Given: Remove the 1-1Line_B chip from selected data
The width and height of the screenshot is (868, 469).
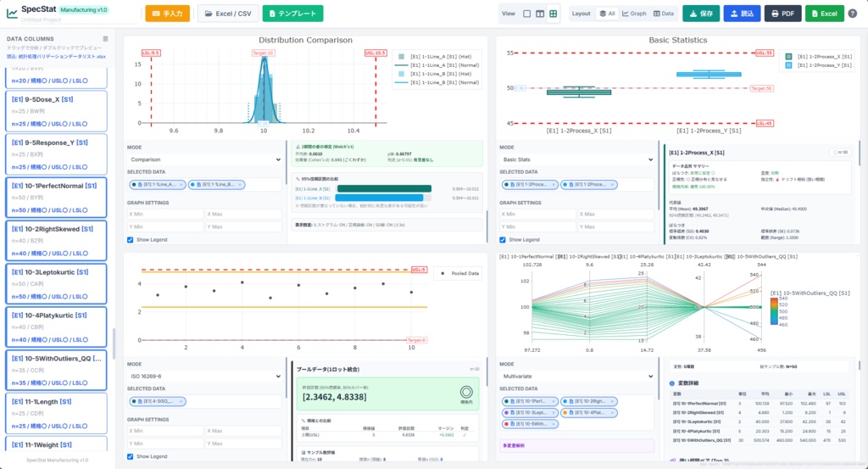Looking at the screenshot, I should tap(240, 185).
